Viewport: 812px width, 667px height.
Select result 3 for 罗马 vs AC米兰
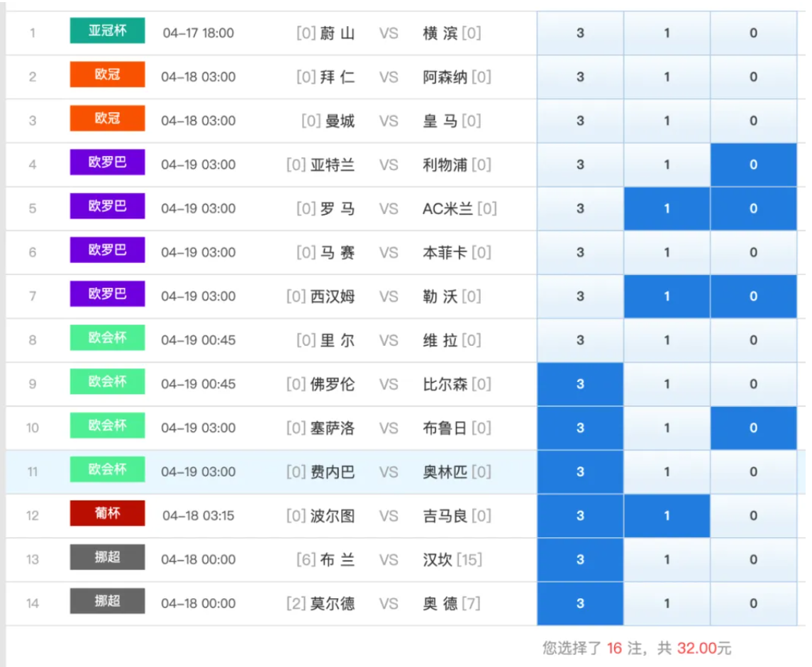click(580, 208)
